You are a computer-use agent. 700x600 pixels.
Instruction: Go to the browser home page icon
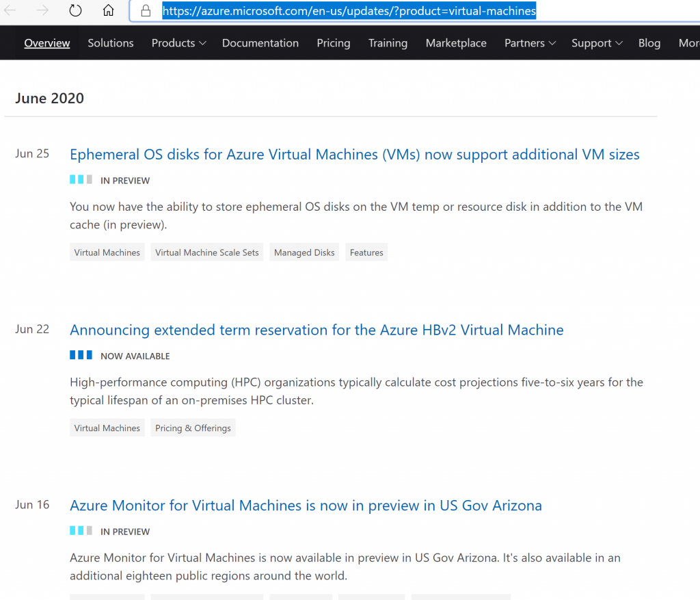click(108, 11)
